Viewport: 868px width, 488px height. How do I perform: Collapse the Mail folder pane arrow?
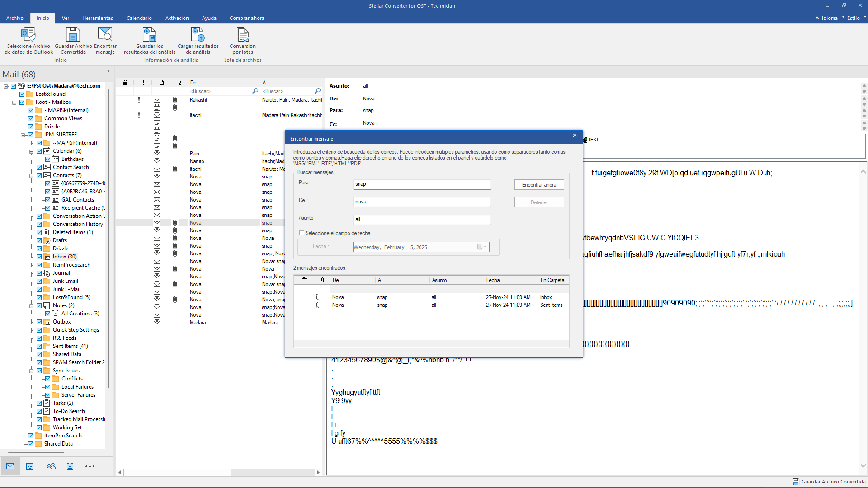click(x=108, y=71)
